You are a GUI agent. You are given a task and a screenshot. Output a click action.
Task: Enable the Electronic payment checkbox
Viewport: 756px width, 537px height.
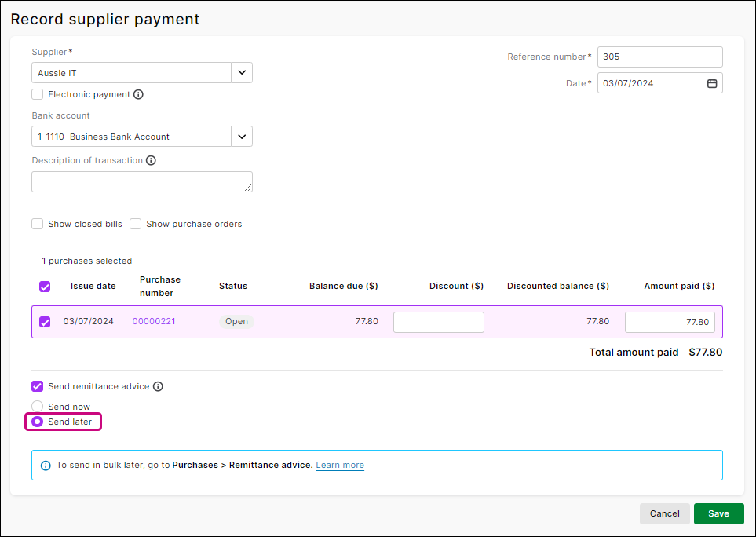(37, 94)
